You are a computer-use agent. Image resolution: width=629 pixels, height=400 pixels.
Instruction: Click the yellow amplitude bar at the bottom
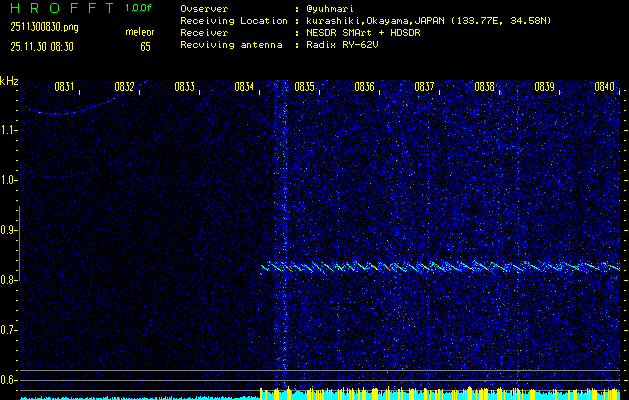pos(440,393)
